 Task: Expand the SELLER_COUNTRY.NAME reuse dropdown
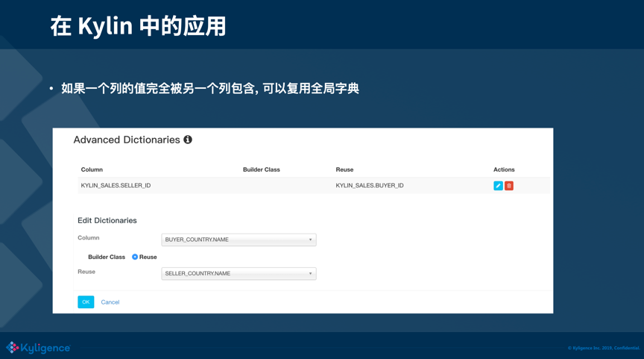tap(239, 274)
